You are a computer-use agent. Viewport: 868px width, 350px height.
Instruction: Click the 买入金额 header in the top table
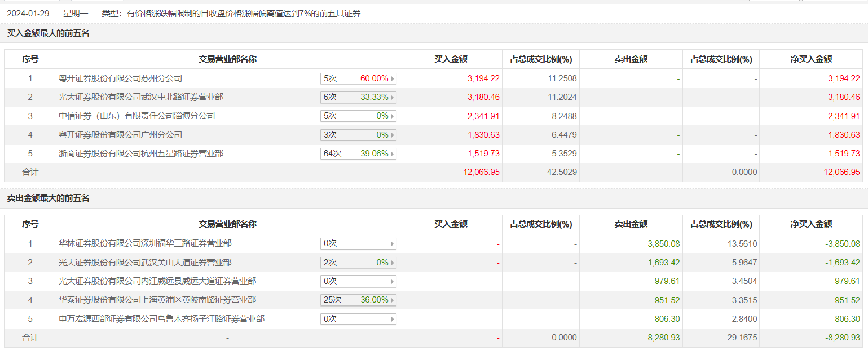coord(450,59)
